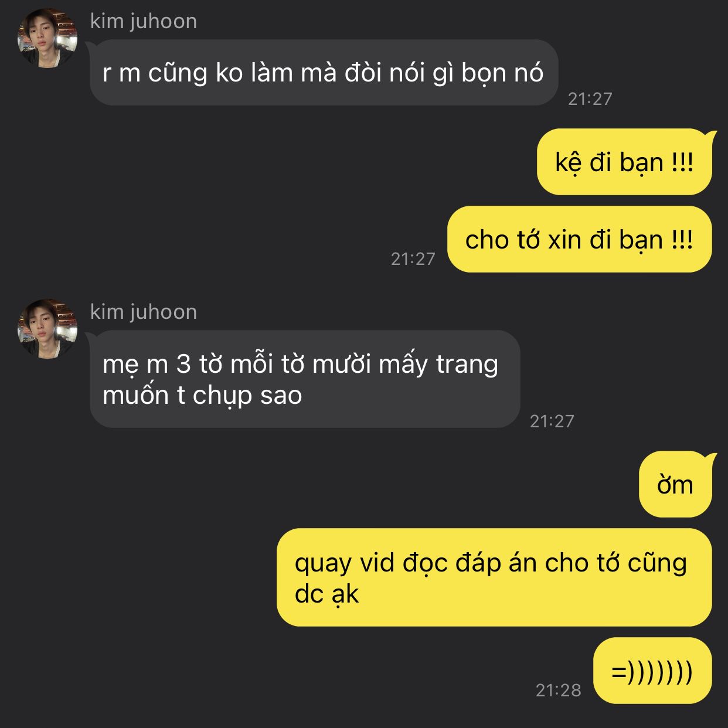
Task: Select the yellow 'kệ đi bạn !!!' bubble
Action: click(624, 162)
